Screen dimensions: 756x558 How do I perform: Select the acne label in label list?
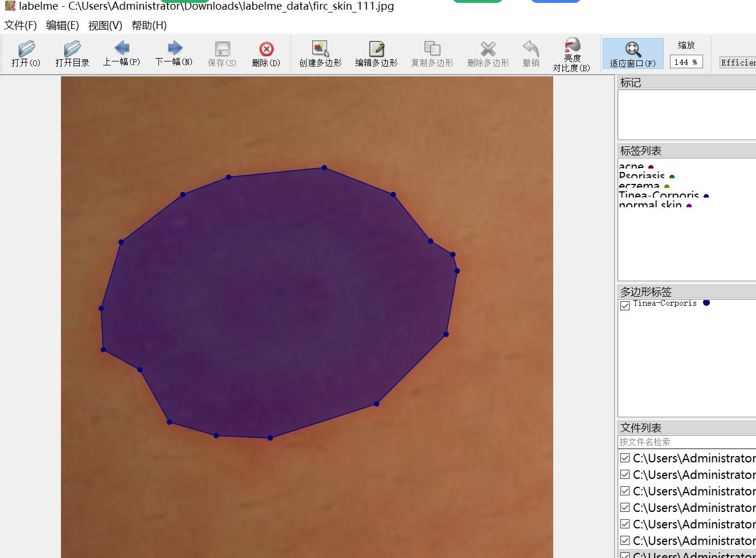click(x=631, y=166)
